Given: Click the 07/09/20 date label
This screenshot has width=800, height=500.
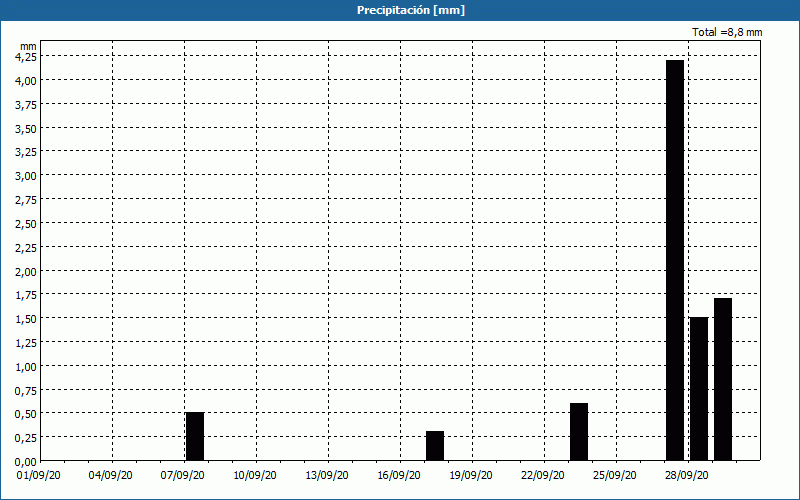Looking at the screenshot, I should point(183,476).
